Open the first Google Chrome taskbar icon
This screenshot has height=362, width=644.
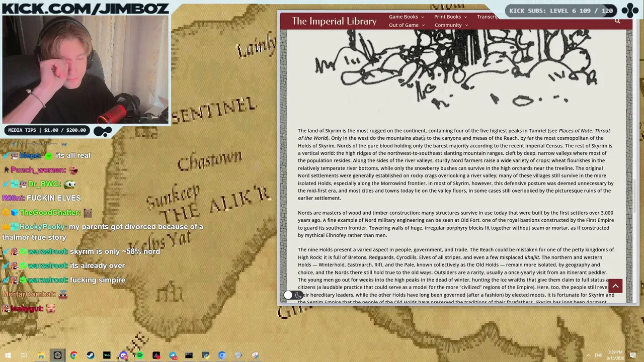click(x=74, y=355)
